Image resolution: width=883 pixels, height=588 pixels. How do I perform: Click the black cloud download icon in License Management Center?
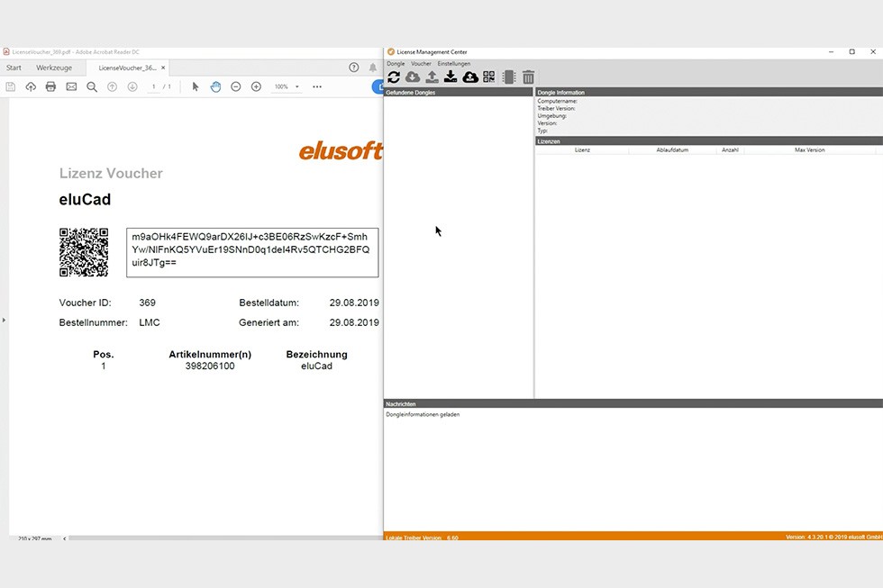[x=470, y=77]
